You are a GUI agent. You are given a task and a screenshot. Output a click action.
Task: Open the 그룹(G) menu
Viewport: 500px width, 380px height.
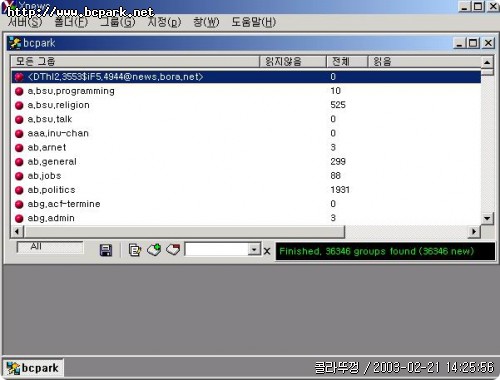118,22
